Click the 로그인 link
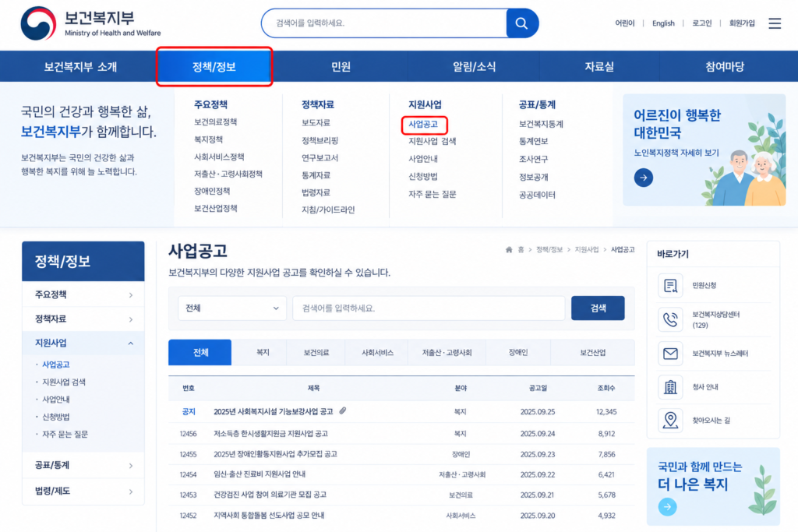 702,23
